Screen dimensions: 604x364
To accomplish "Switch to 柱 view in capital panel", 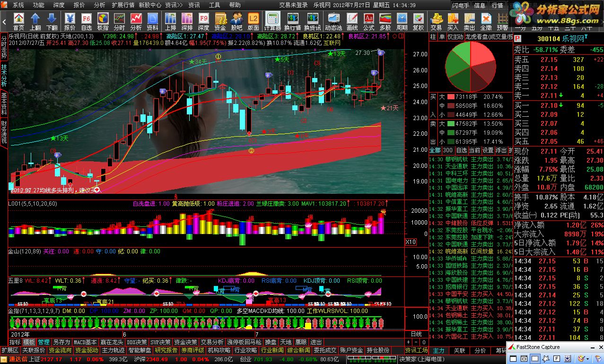I will click(433, 37).
